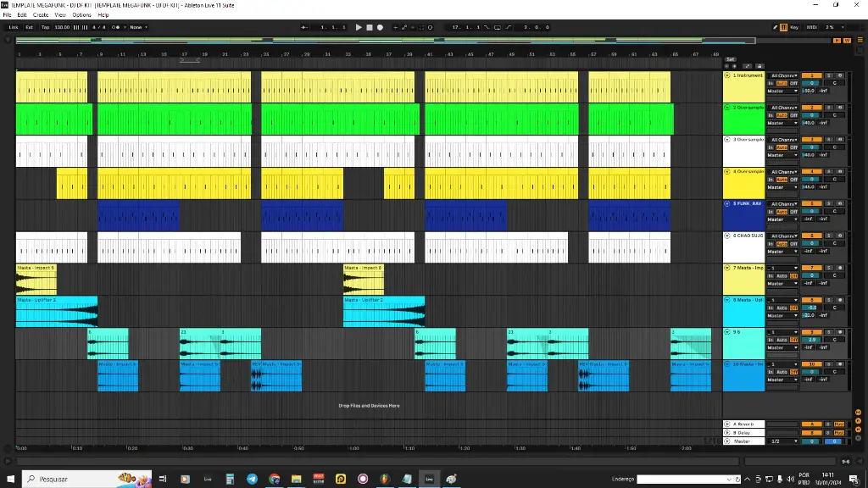Open Master track output 1/2 dropdown

point(782,441)
